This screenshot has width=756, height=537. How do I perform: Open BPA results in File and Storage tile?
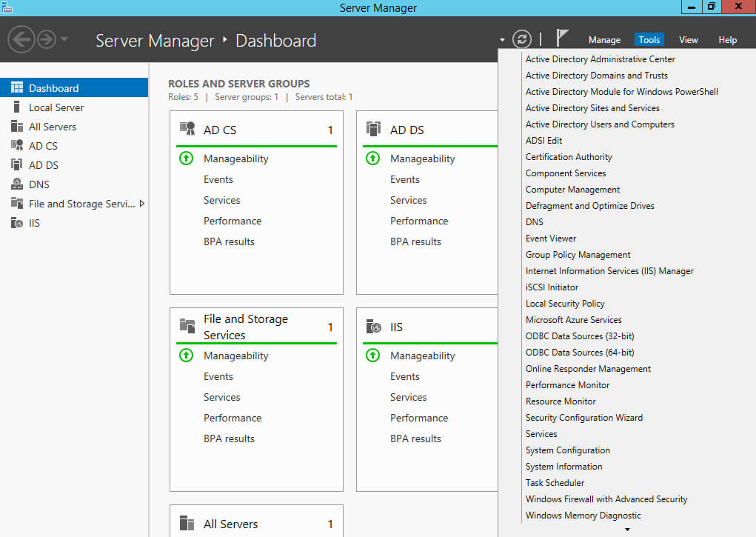tap(229, 438)
